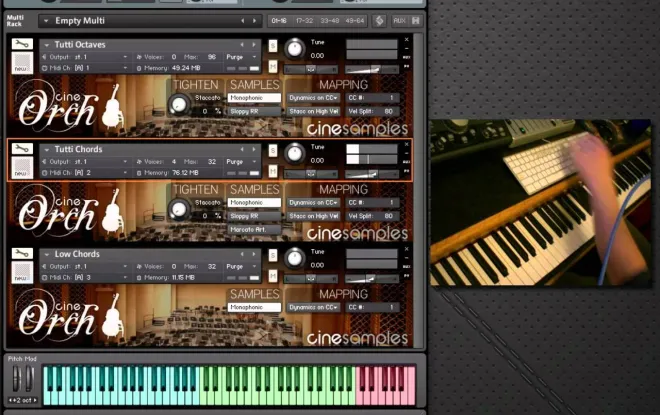Click the volume slider for Tutti Chords
Viewport: 660px width, 415px height.
[x=372, y=173]
